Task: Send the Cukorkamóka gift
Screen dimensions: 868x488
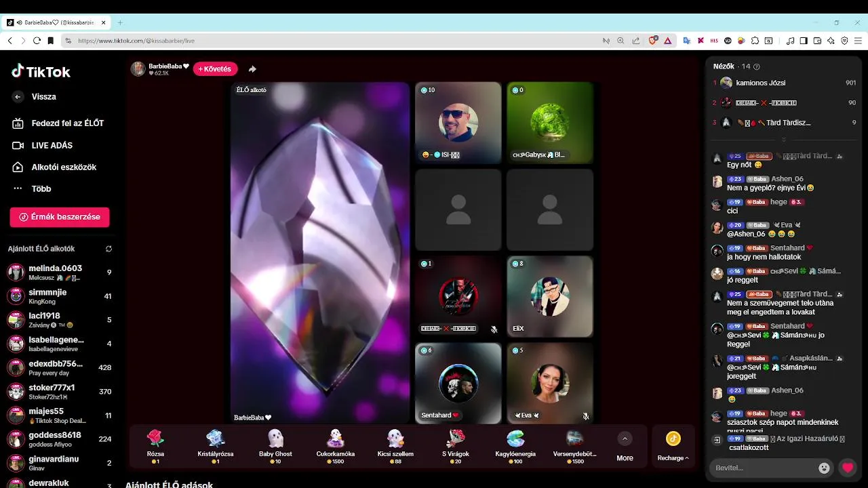Action: coord(336,445)
